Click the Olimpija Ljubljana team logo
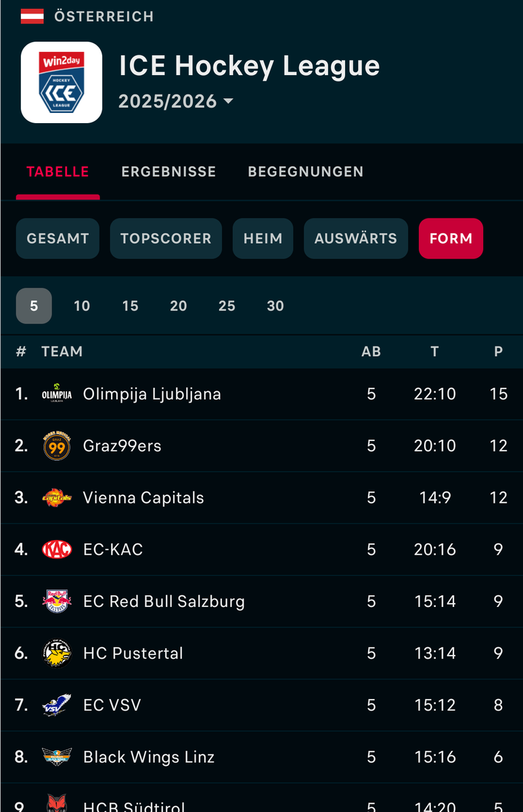Viewport: 523px width, 812px height. pyautogui.click(x=57, y=394)
